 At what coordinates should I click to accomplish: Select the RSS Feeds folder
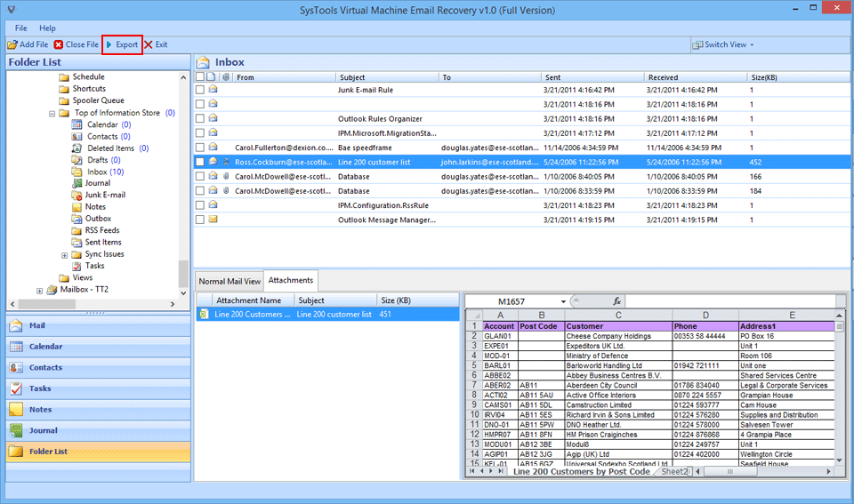(101, 230)
